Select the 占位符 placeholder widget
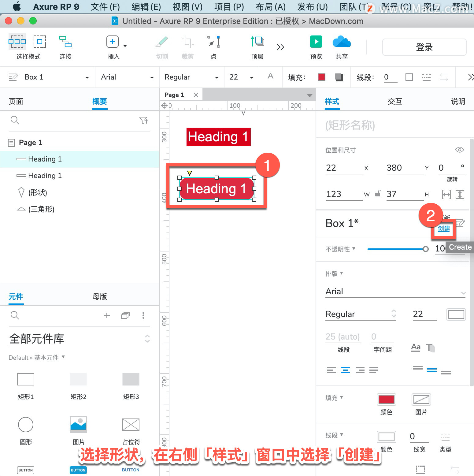The image size is (474, 476). (x=131, y=425)
